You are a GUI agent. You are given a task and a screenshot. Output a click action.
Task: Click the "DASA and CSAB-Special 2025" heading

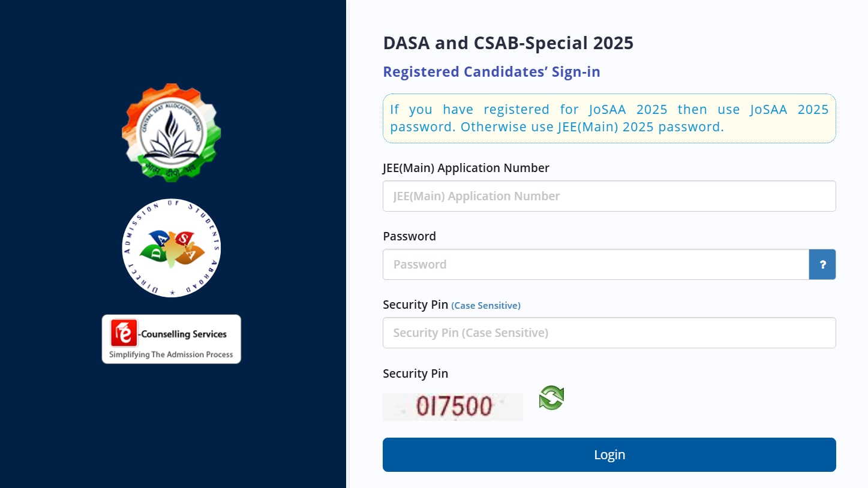coord(508,43)
